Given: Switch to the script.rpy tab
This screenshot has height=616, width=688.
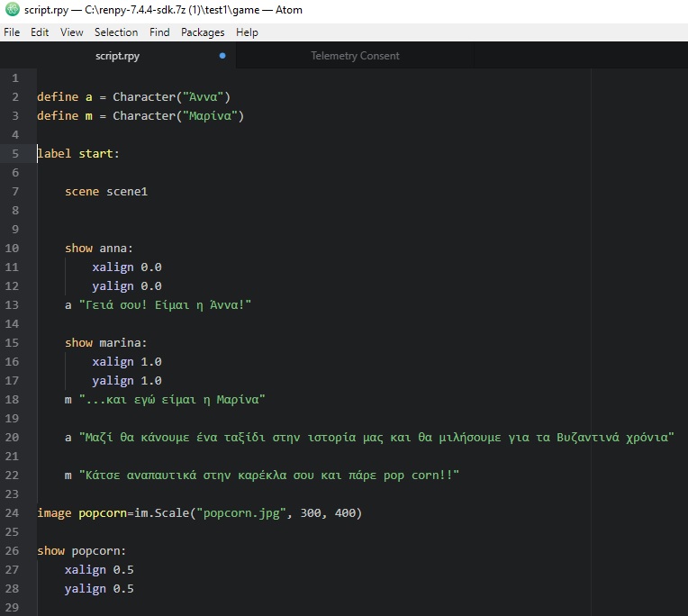Looking at the screenshot, I should pyautogui.click(x=117, y=56).
